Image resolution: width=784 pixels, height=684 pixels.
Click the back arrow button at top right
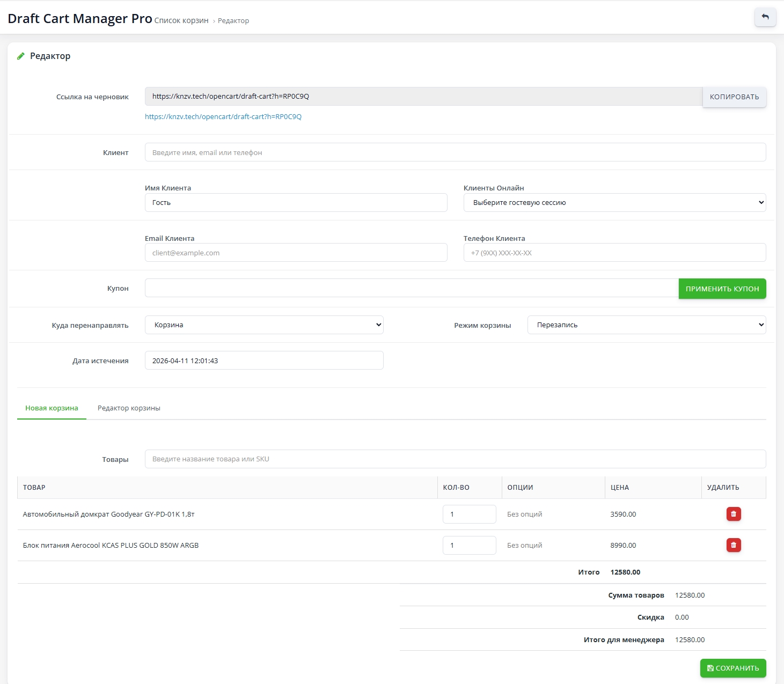765,17
